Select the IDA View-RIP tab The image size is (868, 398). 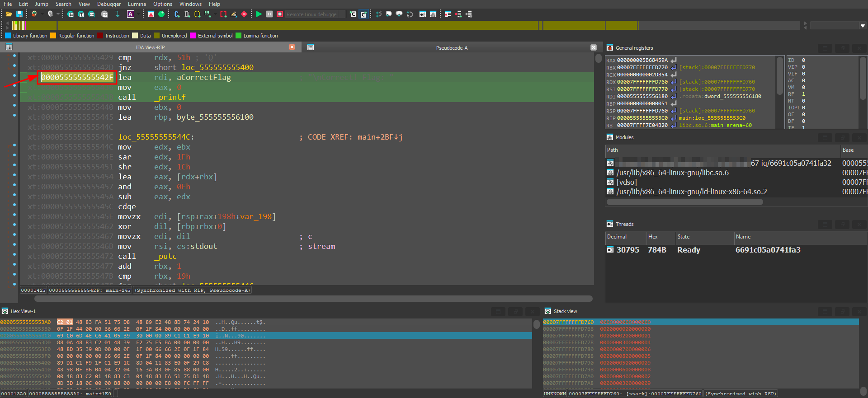150,47
